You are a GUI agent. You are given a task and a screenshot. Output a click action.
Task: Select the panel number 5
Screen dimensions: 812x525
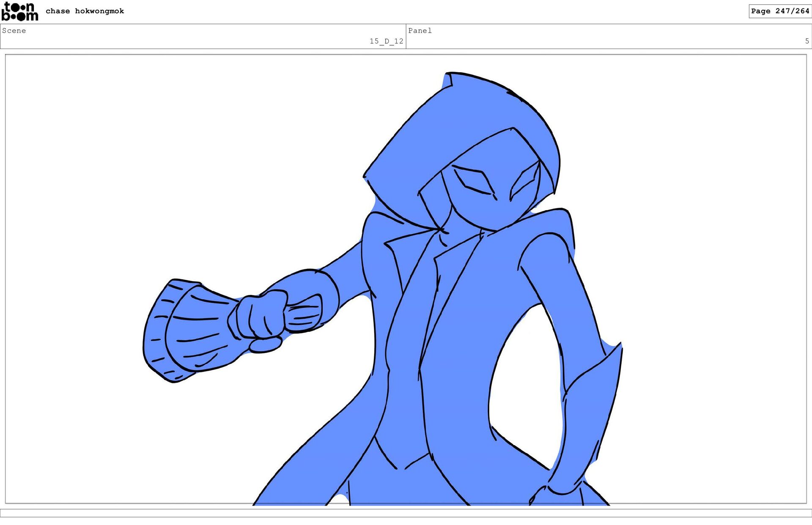tap(807, 41)
